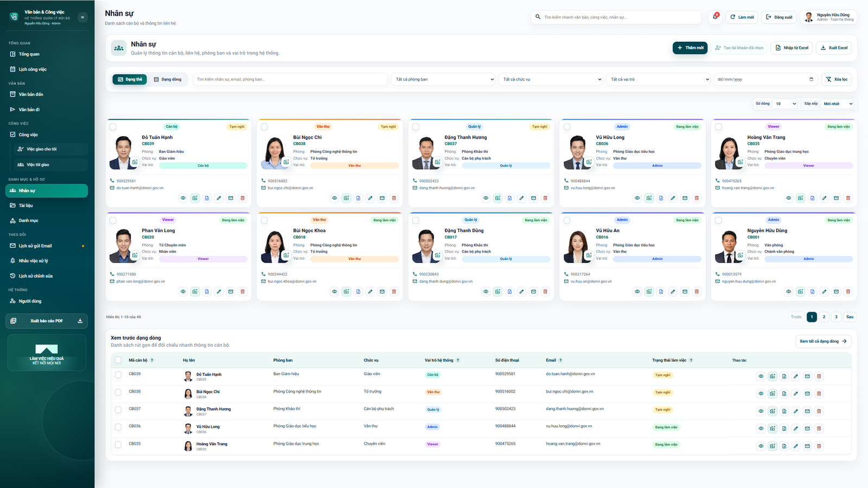Click the document icon in table row CB036
868x488 pixels.
point(784,428)
